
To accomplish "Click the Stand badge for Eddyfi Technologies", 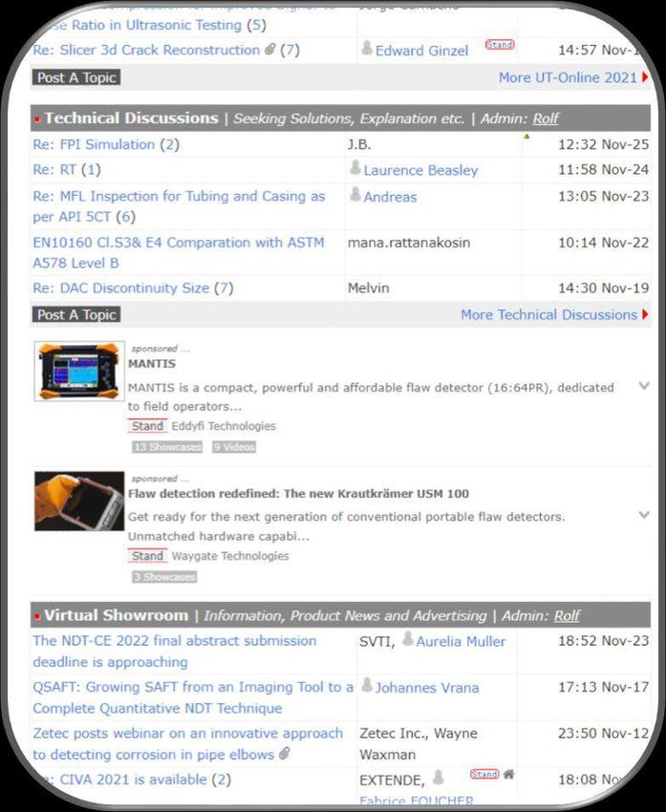I will point(147,426).
